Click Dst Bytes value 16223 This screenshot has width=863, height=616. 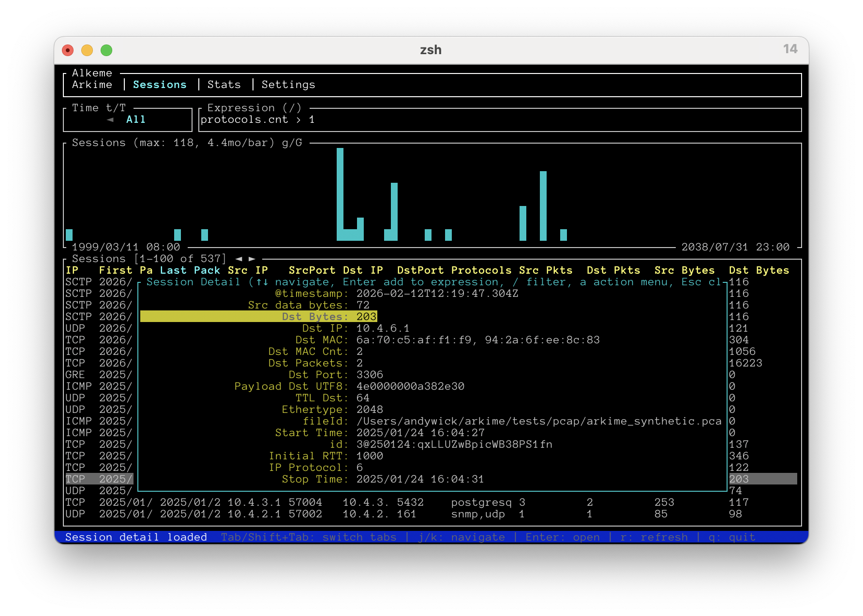(x=745, y=363)
